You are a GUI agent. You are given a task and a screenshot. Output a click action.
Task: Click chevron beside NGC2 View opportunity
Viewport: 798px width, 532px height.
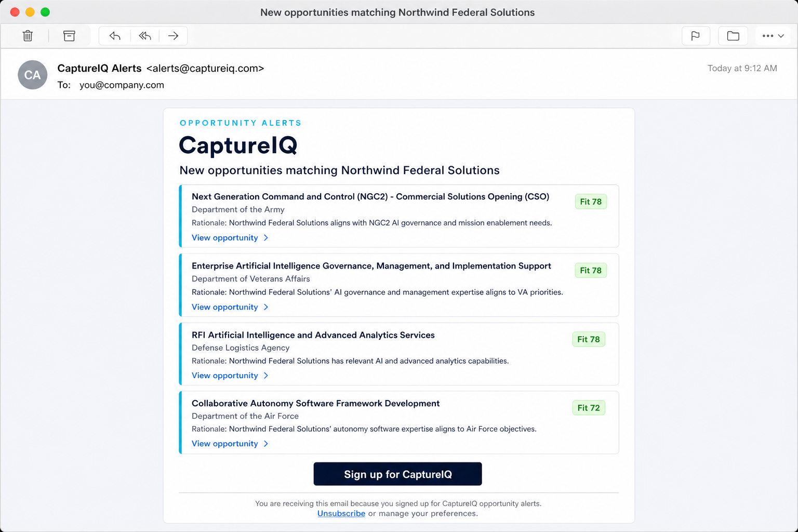[266, 237]
